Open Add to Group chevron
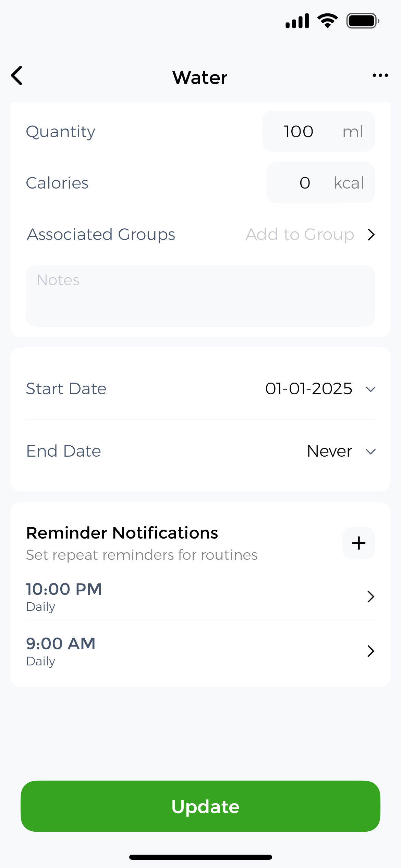 pyautogui.click(x=371, y=235)
